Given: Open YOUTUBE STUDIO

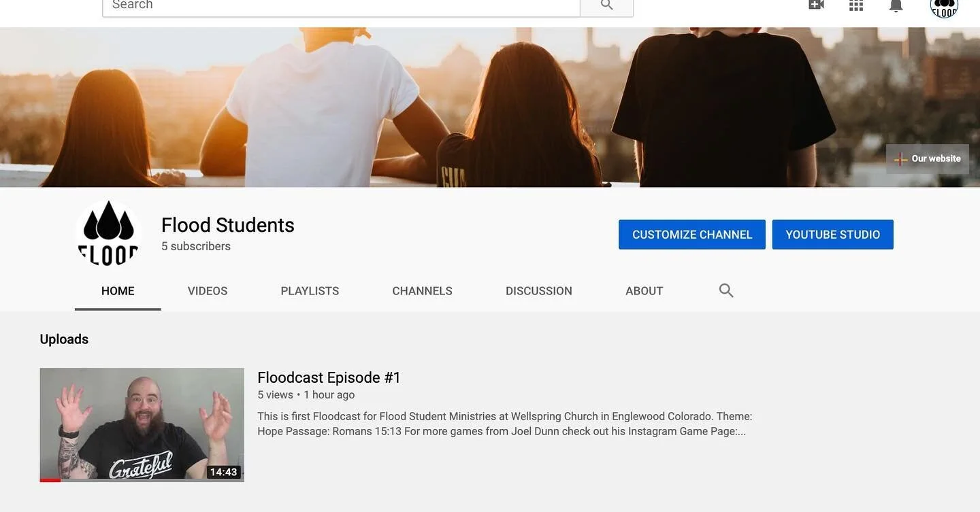Looking at the screenshot, I should point(833,235).
